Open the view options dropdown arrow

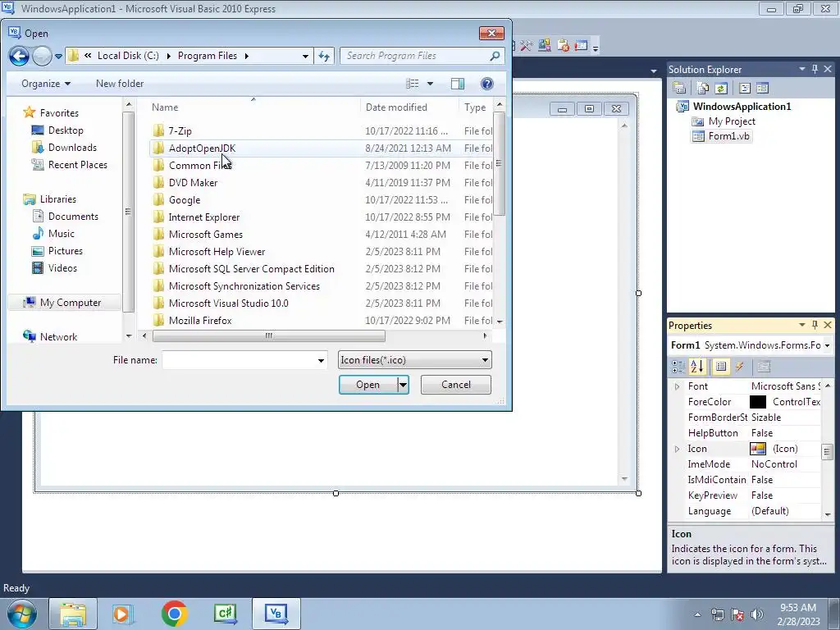coord(430,84)
